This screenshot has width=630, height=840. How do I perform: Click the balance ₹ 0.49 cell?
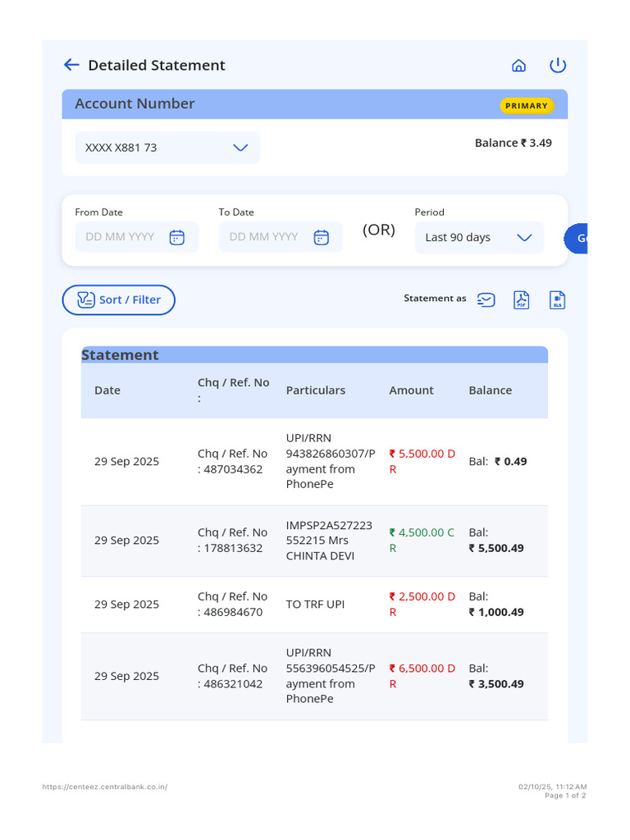[498, 461]
